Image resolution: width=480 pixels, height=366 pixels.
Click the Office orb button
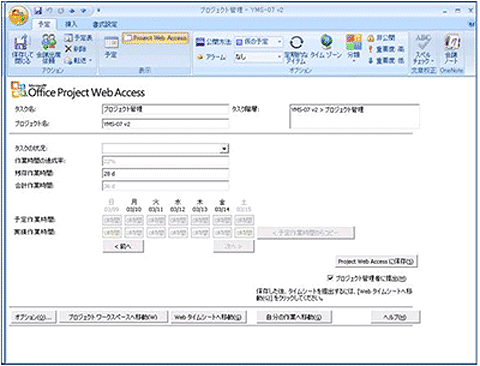(19, 17)
